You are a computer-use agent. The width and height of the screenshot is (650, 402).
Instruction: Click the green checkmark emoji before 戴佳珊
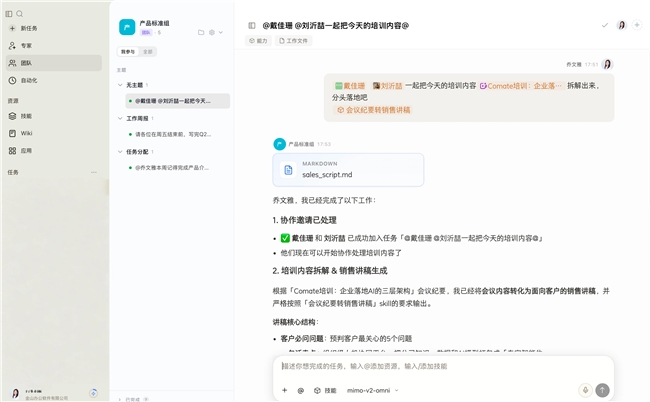click(285, 238)
